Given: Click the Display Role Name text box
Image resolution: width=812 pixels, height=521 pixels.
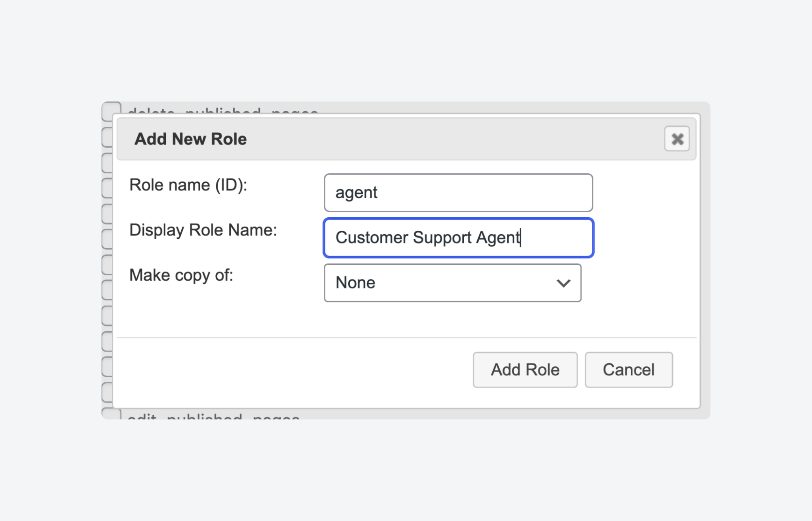Looking at the screenshot, I should tap(458, 238).
